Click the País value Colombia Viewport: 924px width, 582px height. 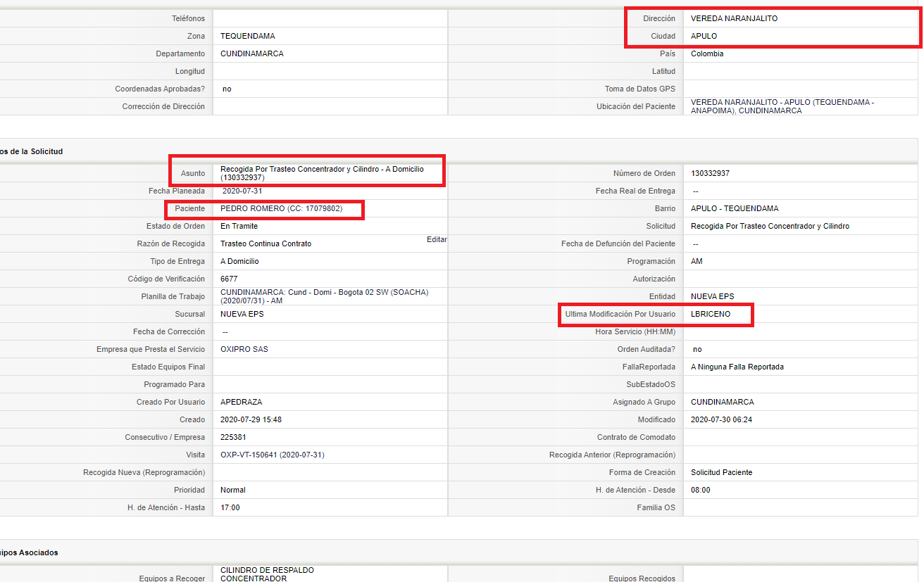point(707,53)
